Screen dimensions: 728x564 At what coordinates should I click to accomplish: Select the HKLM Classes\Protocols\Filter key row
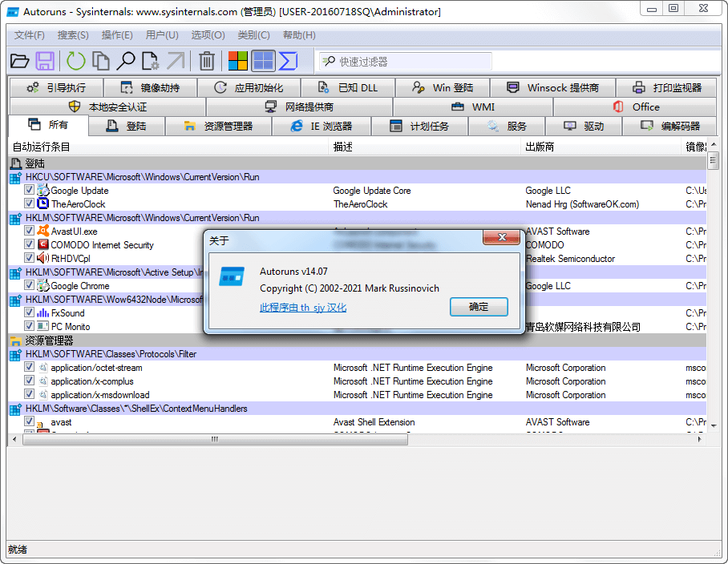(x=358, y=354)
